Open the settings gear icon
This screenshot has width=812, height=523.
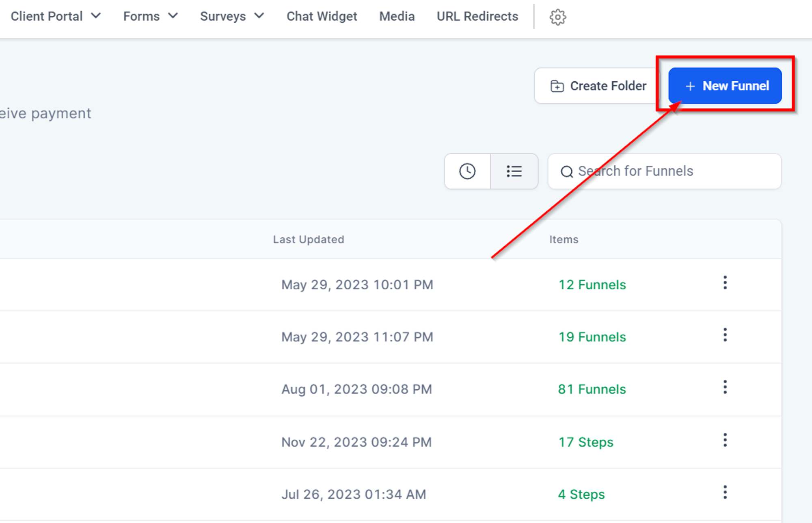point(558,17)
